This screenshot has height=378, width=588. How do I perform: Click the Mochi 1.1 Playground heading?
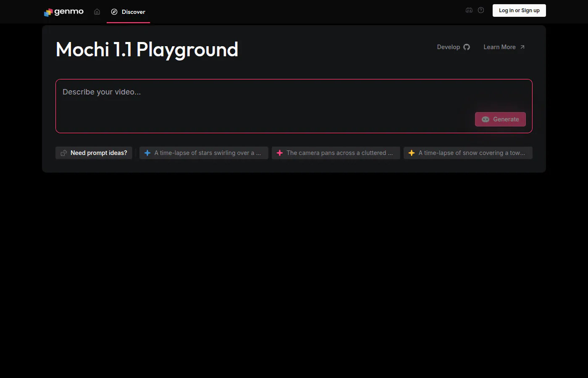click(147, 50)
